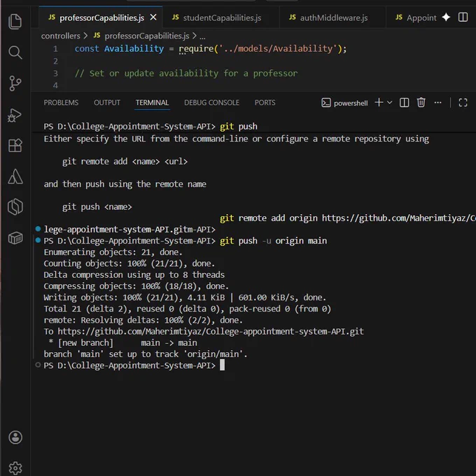Open the Explorer view in activity bar
The image size is (476, 476).
pos(15,22)
